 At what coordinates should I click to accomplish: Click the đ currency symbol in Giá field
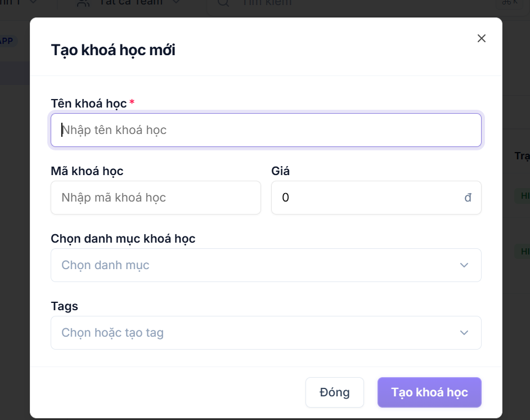(468, 198)
